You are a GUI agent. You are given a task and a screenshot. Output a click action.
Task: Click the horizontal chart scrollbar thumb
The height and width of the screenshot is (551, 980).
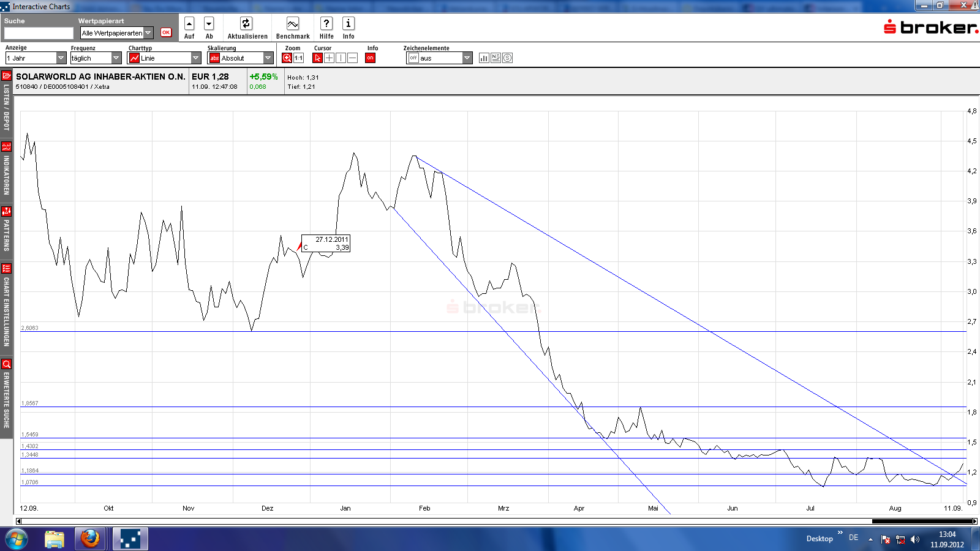921,522
